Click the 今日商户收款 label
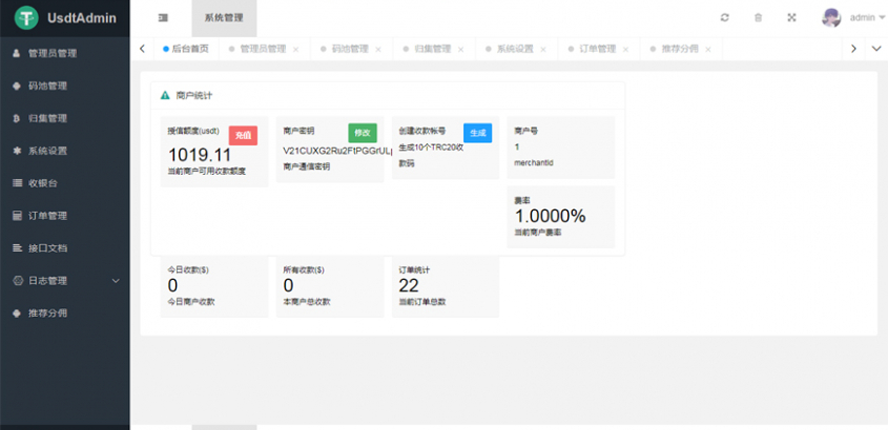Screen dimensions: 888x430 coord(191,302)
